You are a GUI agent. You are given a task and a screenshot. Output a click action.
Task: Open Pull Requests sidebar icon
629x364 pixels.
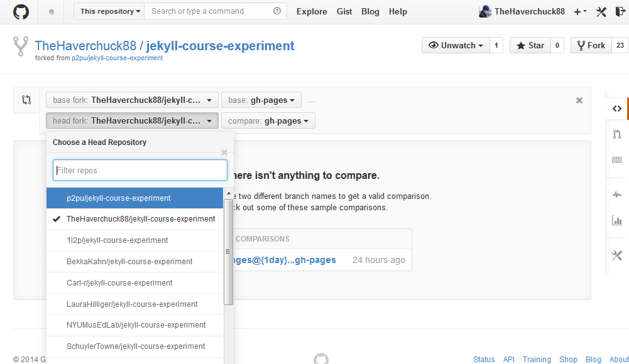[x=617, y=134]
